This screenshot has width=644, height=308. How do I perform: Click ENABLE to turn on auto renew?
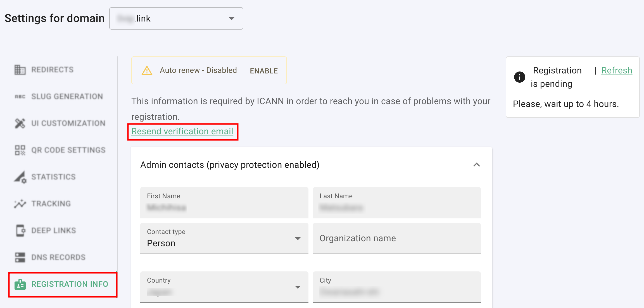[264, 71]
